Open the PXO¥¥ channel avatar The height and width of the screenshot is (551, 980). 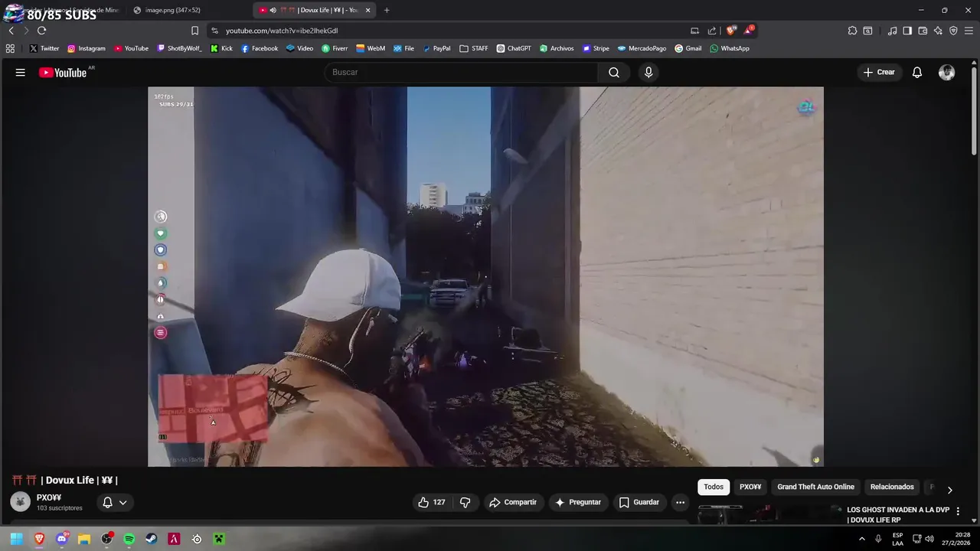21,502
